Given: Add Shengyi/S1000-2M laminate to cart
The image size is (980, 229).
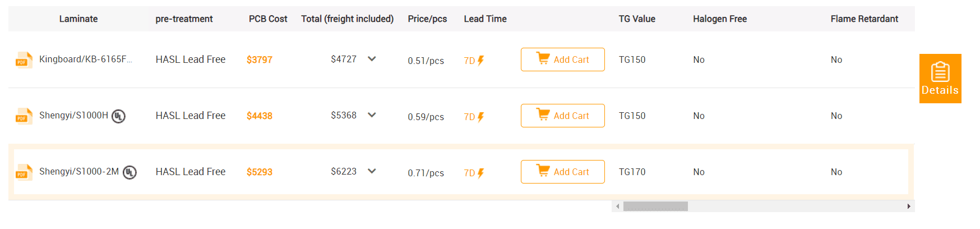Looking at the screenshot, I should (563, 172).
